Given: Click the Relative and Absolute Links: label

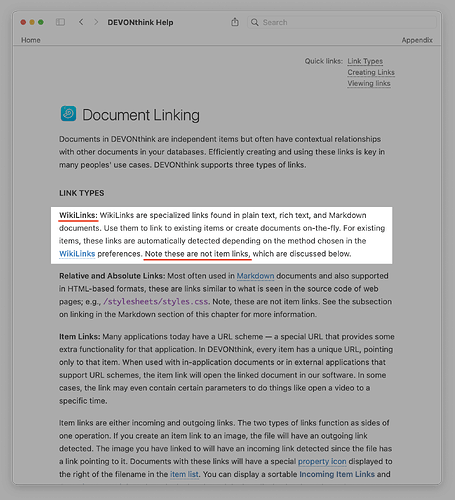Looking at the screenshot, I should pos(112,276).
